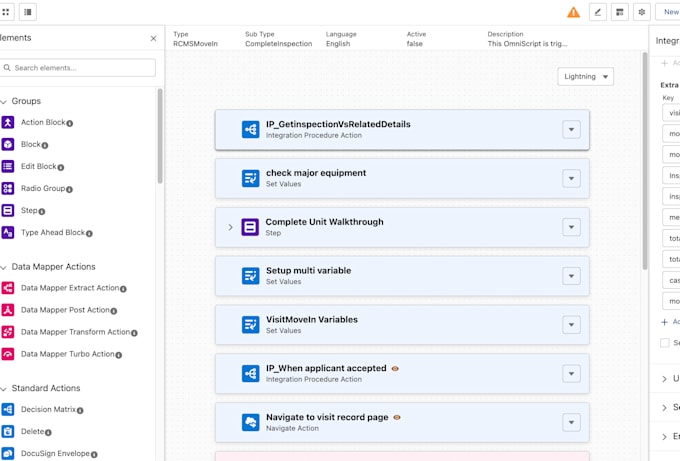Open the Lightning preview dropdown
The height and width of the screenshot is (461, 680).
pos(585,76)
